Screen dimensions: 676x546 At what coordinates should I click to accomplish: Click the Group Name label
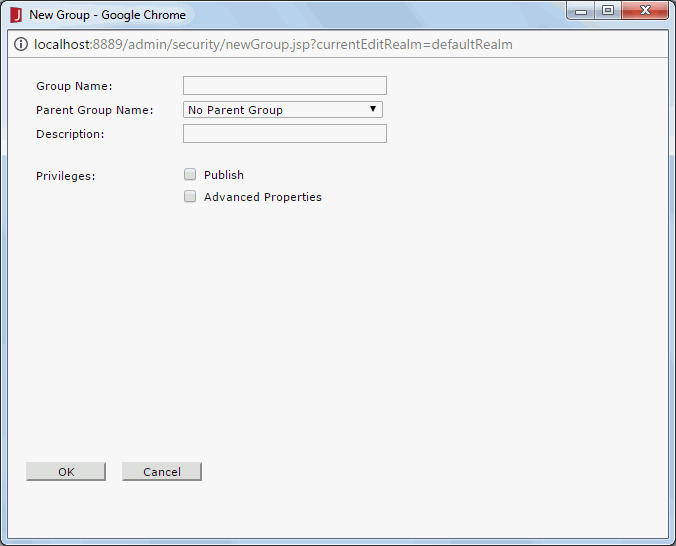coord(74,86)
